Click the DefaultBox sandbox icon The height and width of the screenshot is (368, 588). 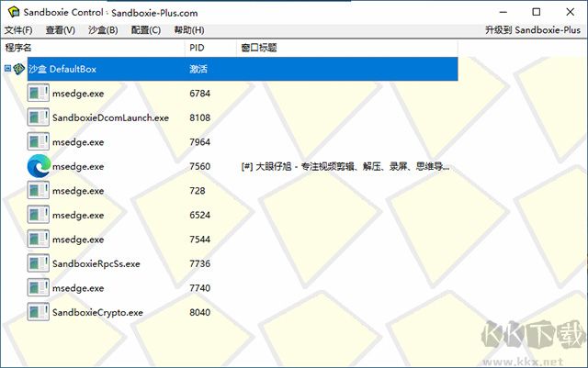click(x=19, y=69)
